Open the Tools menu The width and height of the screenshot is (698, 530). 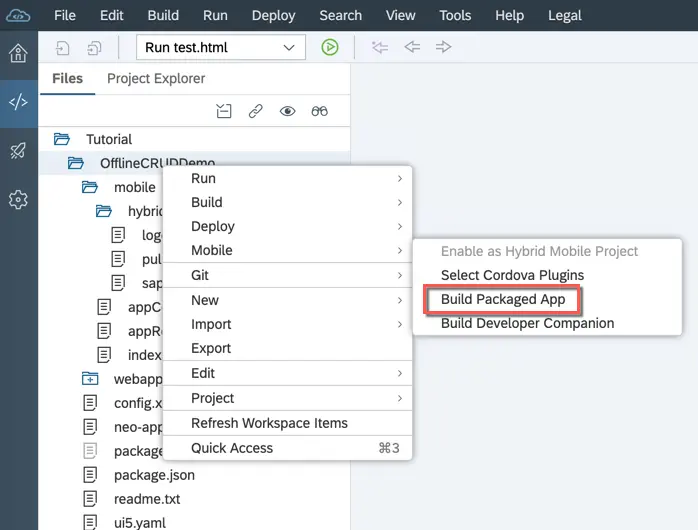click(455, 16)
